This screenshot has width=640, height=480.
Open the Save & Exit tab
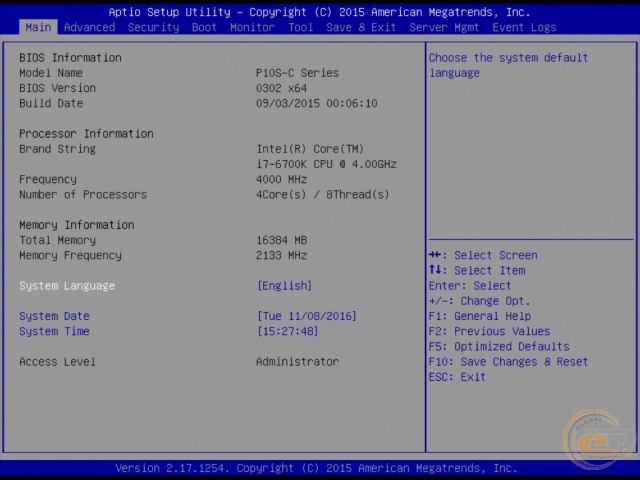[x=361, y=27]
